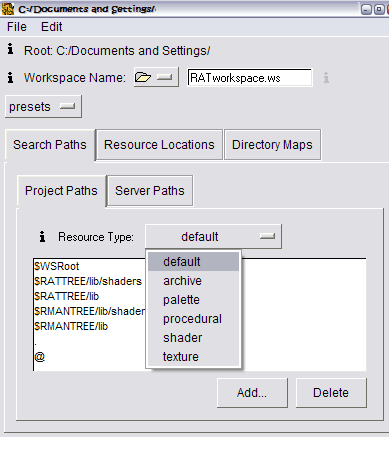Expand the Resource Type default dropdown
Viewport: 389px width, 450px height.
[x=213, y=236]
